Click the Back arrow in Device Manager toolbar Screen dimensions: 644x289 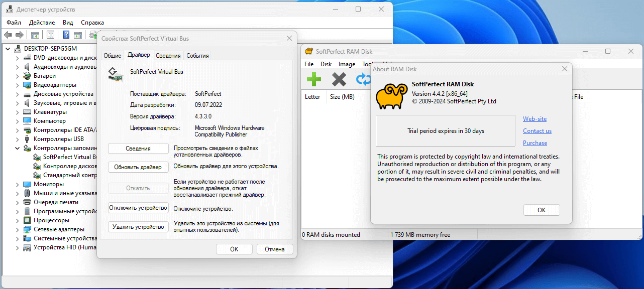(8, 35)
